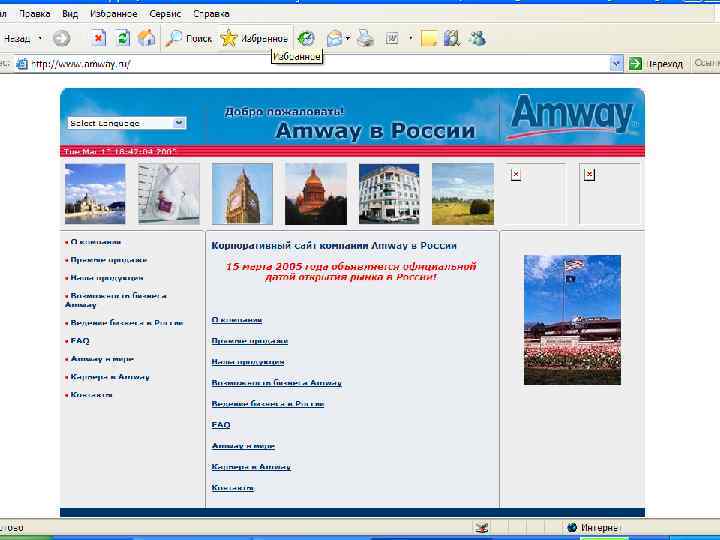The height and width of the screenshot is (540, 720).
Task: Click underlined О компании link in main content
Action: pyautogui.click(x=237, y=320)
